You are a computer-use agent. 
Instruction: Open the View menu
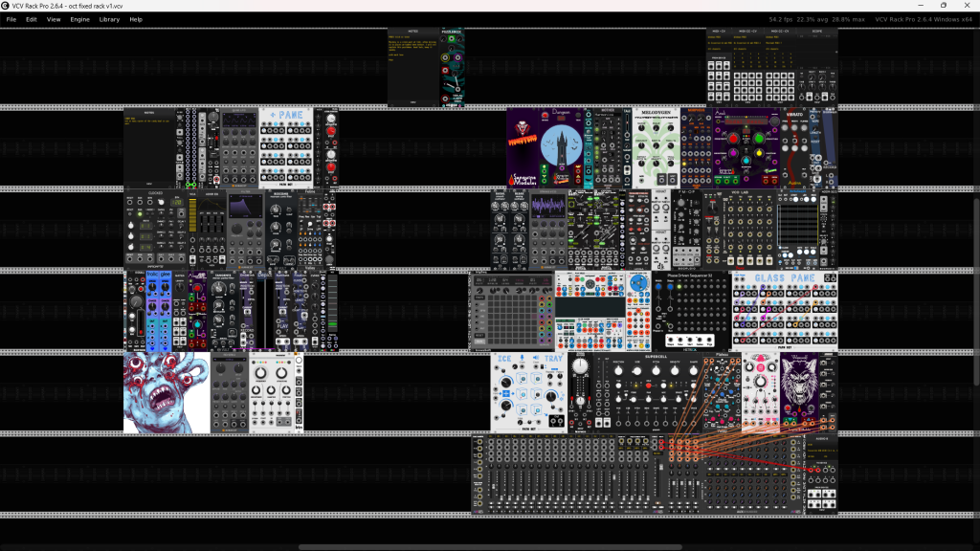click(x=54, y=19)
